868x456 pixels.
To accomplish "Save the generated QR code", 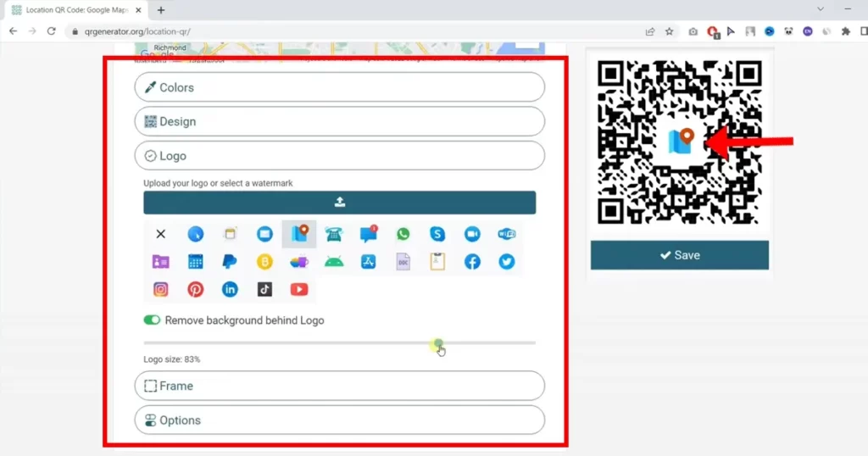I will (x=679, y=255).
